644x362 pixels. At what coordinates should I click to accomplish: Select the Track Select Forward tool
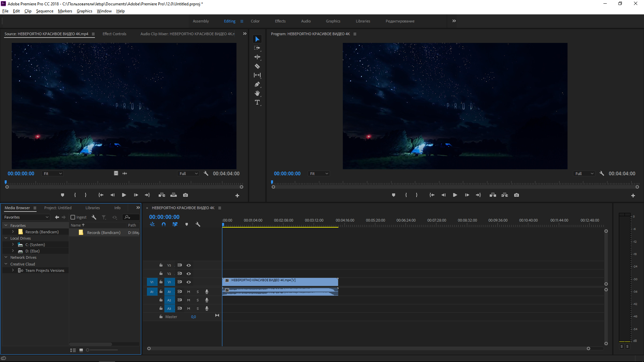257,48
